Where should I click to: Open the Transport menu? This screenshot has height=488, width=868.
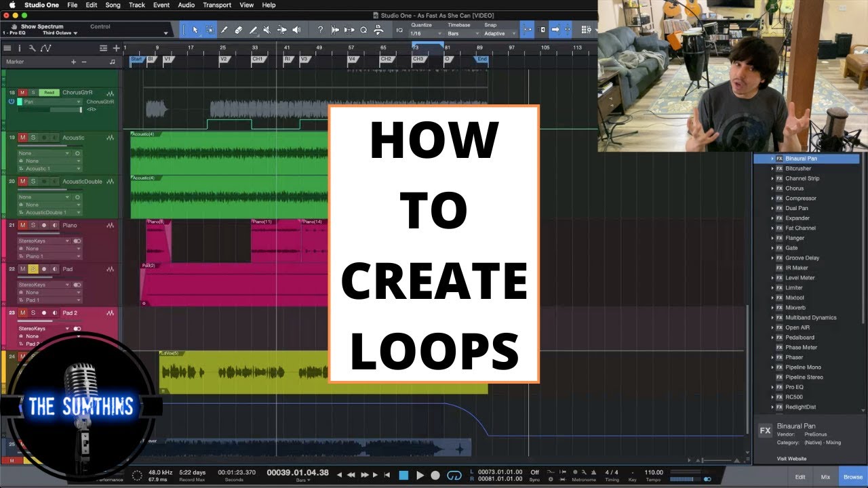[217, 5]
